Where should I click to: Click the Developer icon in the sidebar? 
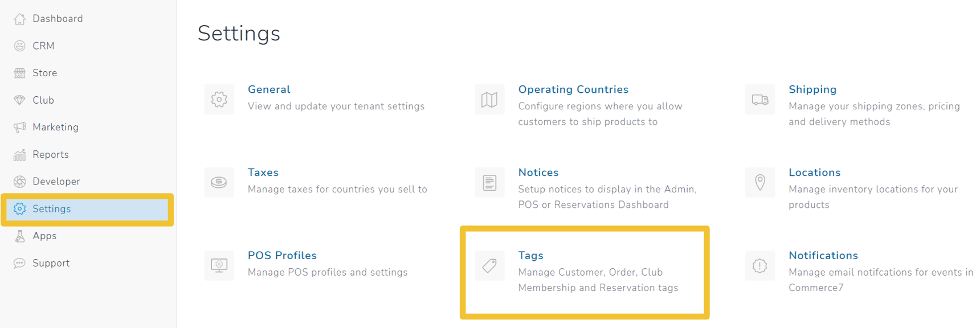pyautogui.click(x=20, y=181)
